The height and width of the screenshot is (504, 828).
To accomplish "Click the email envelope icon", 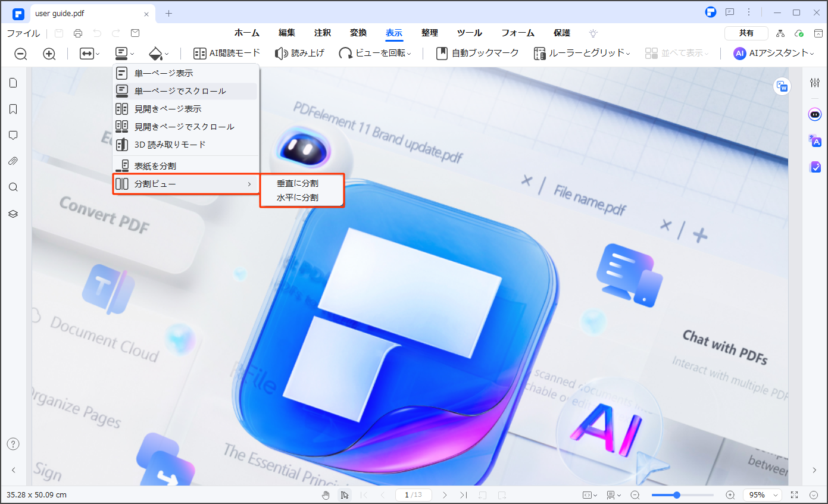I will coord(135,33).
